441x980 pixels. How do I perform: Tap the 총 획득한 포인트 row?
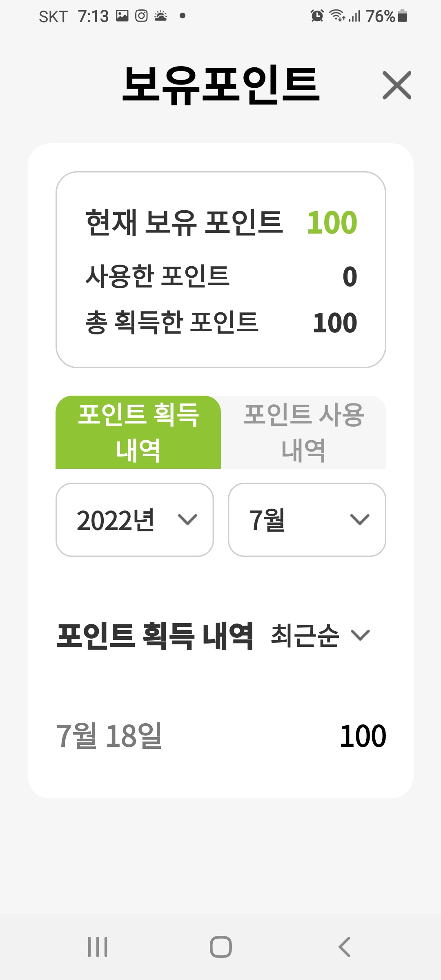click(x=221, y=323)
